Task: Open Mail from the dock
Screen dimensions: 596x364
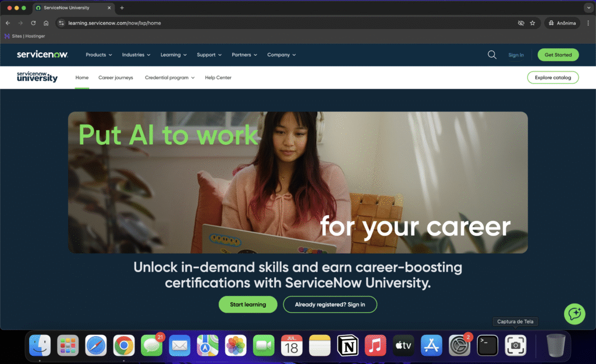Action: (180, 345)
